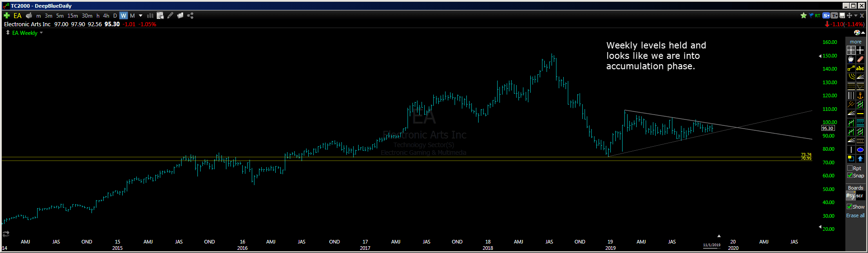The height and width of the screenshot is (253, 868).
Task: Select the blue up arrow tool
Action: (860, 159)
